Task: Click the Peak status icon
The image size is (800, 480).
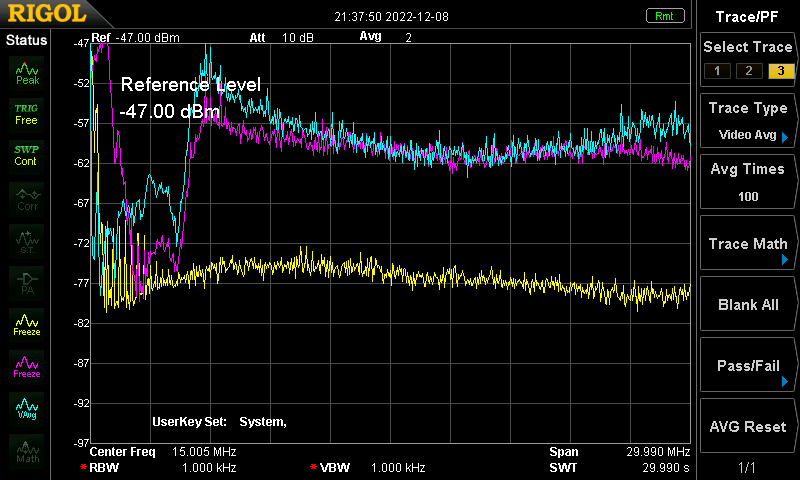Action: click(27, 73)
